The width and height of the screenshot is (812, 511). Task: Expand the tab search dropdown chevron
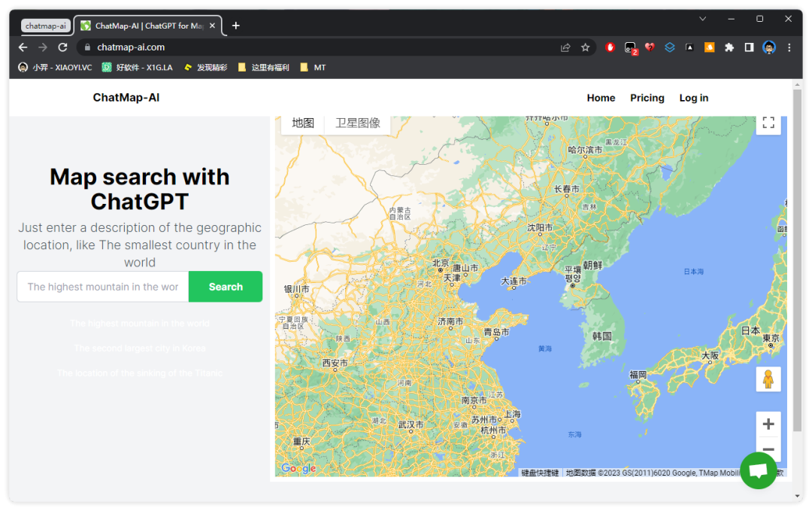tap(702, 19)
